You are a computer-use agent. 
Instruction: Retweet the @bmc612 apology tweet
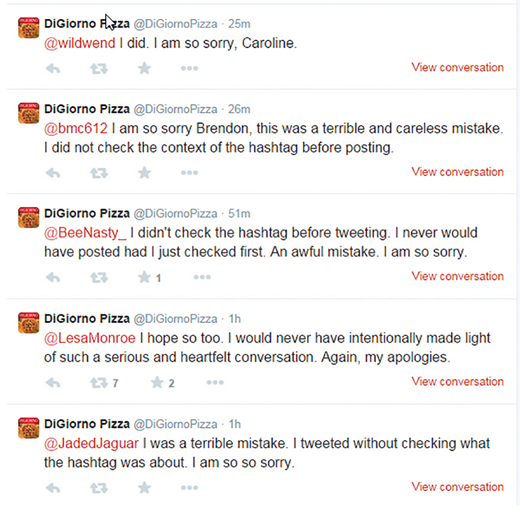tap(99, 173)
